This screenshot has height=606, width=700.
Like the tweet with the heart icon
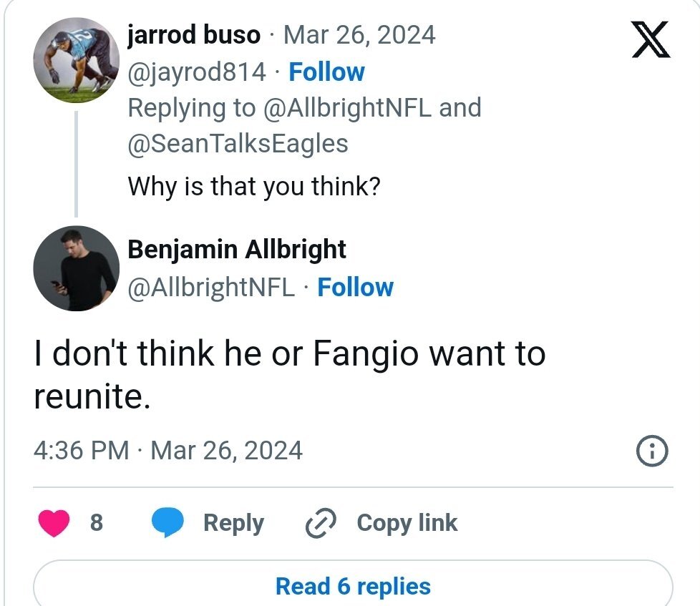point(52,523)
